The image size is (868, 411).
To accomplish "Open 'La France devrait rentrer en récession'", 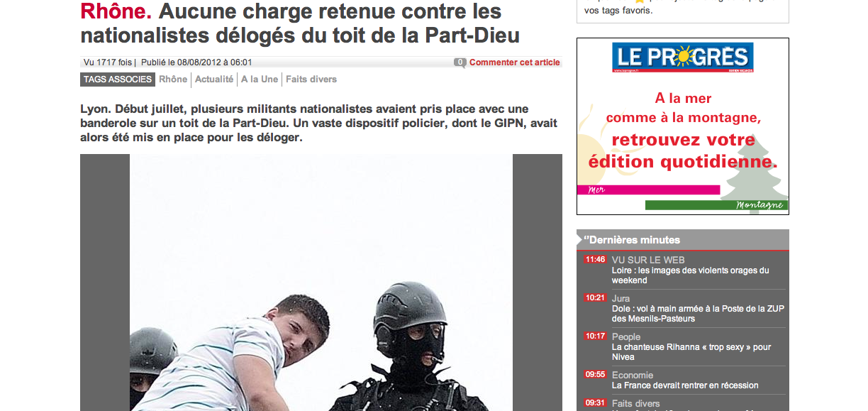I will (685, 385).
